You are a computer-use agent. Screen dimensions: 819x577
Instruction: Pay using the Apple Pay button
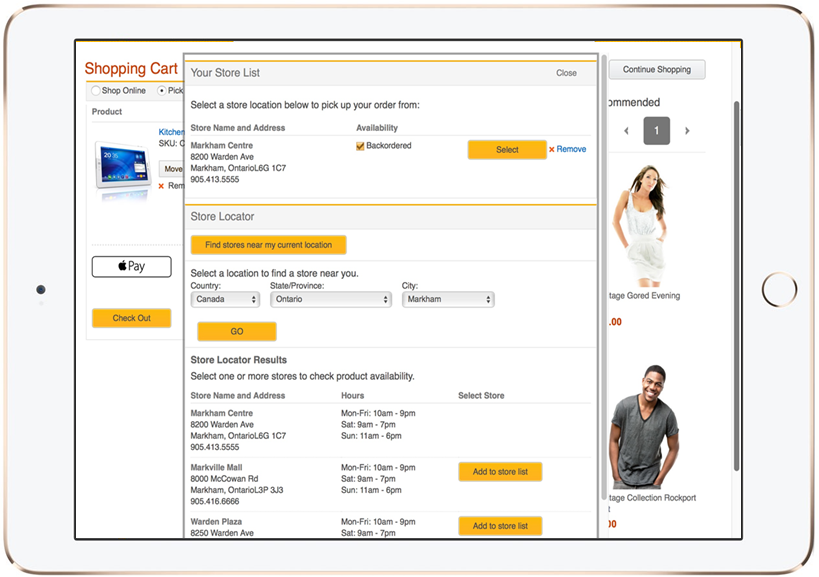pos(131,266)
